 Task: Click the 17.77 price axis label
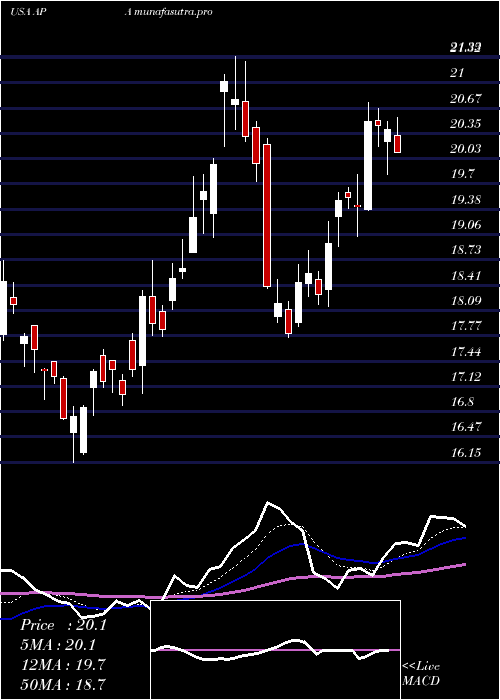pyautogui.click(x=466, y=326)
